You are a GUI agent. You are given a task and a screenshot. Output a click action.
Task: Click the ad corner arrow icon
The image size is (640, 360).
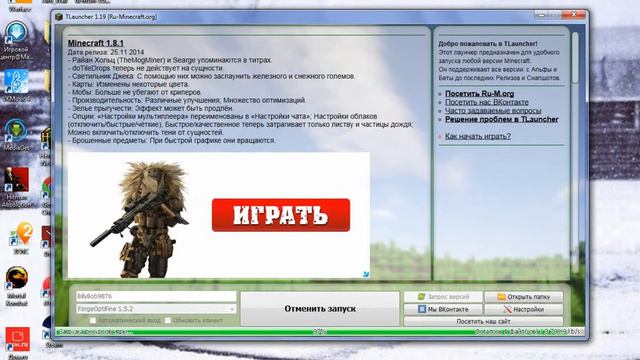click(x=365, y=274)
